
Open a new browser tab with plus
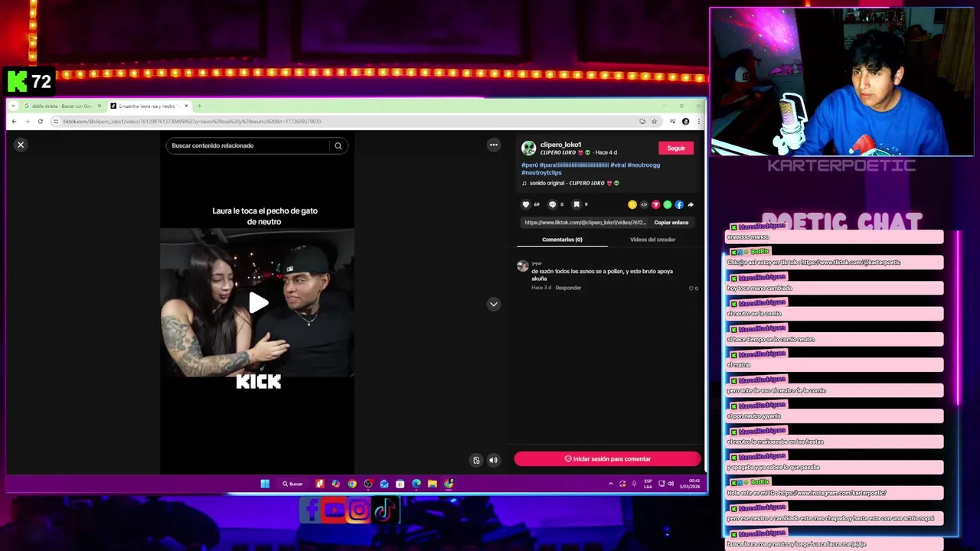(199, 106)
